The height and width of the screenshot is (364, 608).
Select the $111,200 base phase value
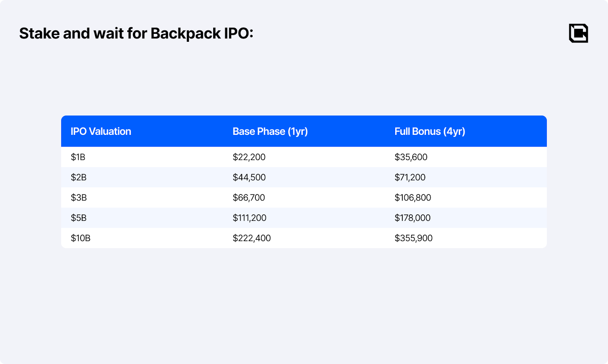[x=249, y=218]
